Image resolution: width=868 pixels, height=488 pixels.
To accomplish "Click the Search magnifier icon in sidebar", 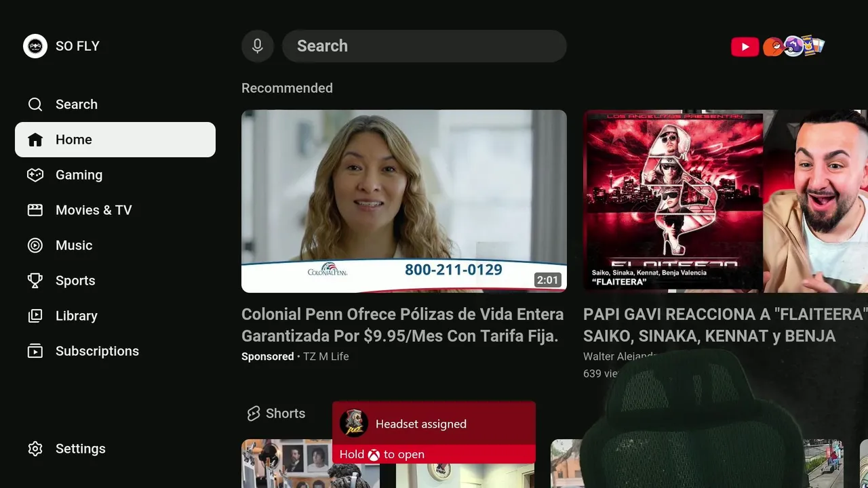I will point(35,104).
